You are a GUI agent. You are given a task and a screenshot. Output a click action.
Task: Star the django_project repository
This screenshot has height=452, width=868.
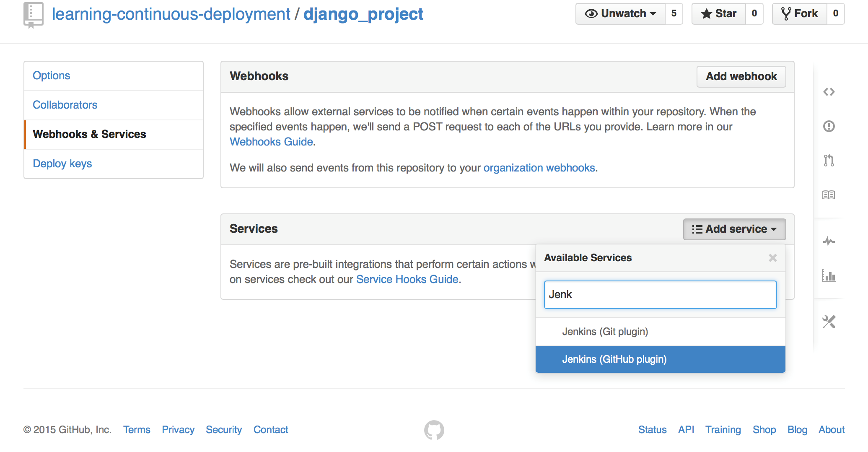pos(718,14)
